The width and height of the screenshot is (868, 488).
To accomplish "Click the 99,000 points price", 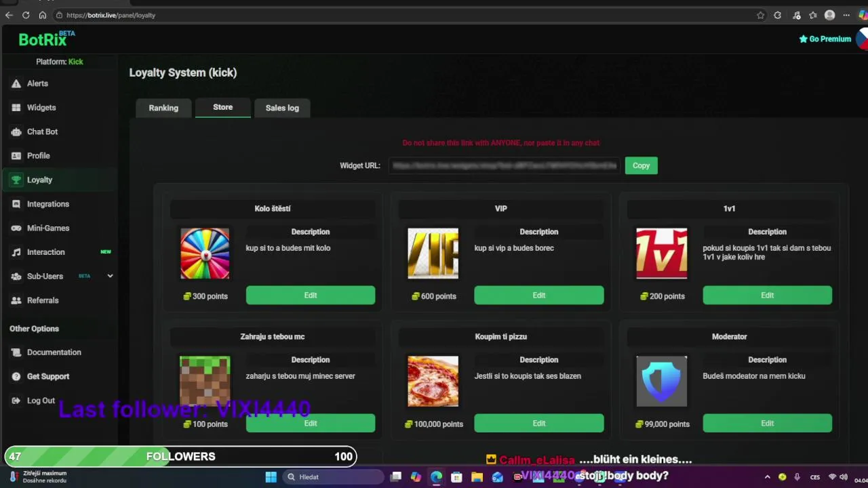I will tap(663, 424).
